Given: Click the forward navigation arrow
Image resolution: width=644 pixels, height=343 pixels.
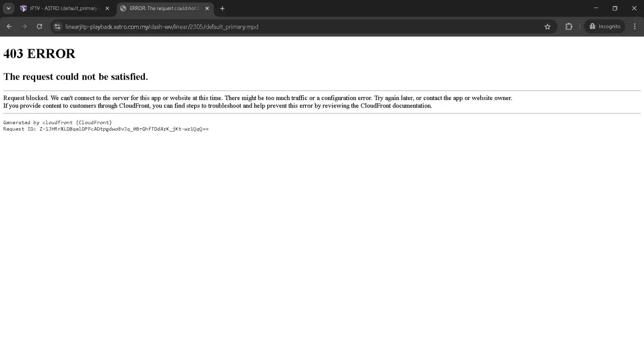Looking at the screenshot, I should [x=24, y=27].
